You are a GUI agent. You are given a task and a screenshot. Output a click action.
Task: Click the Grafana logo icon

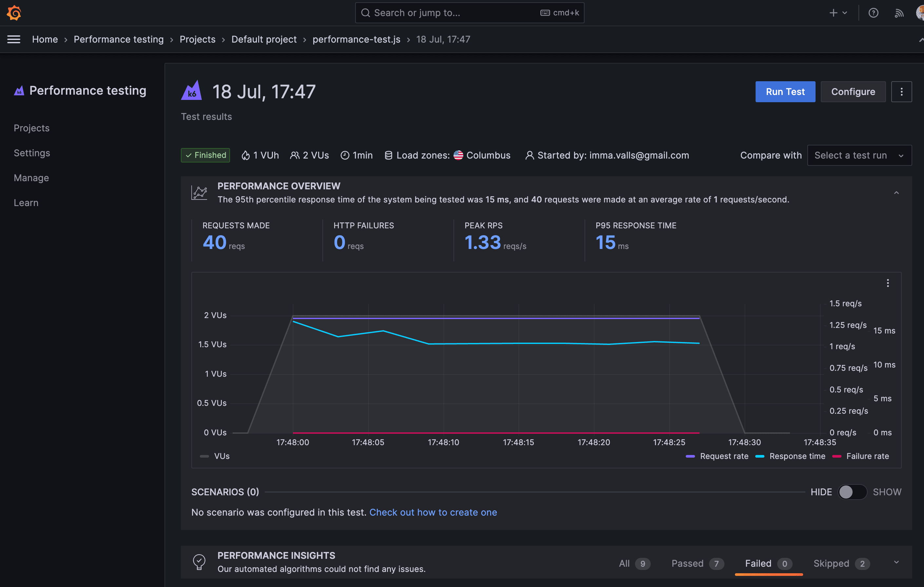point(14,13)
